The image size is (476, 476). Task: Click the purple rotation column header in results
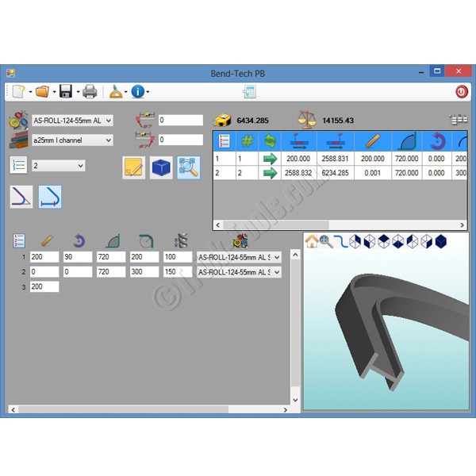(x=436, y=141)
